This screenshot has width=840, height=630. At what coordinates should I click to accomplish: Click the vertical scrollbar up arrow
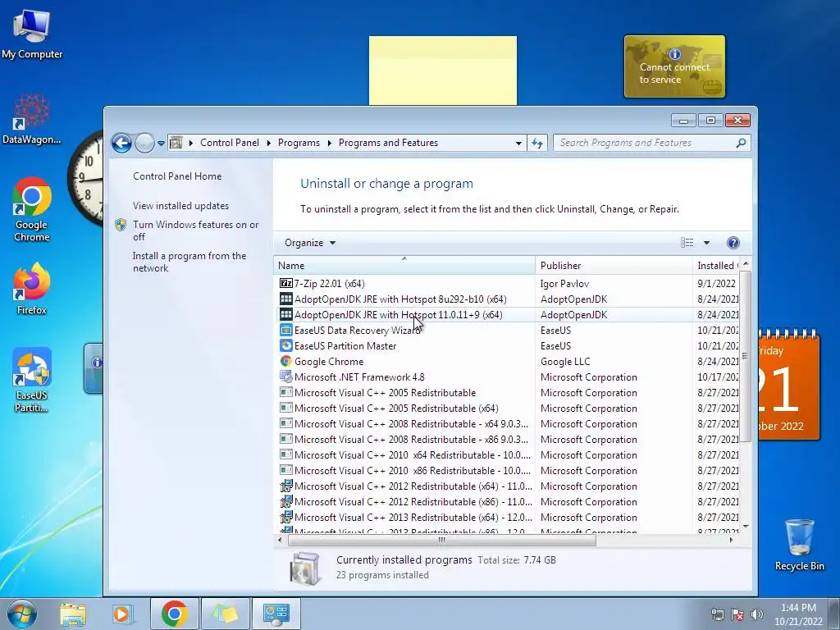[745, 264]
